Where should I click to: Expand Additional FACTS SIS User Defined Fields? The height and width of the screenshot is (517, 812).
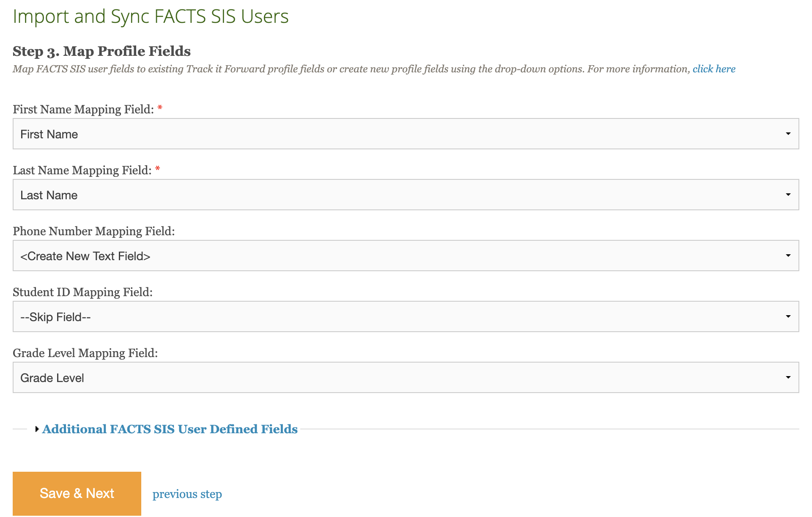pyautogui.click(x=170, y=429)
